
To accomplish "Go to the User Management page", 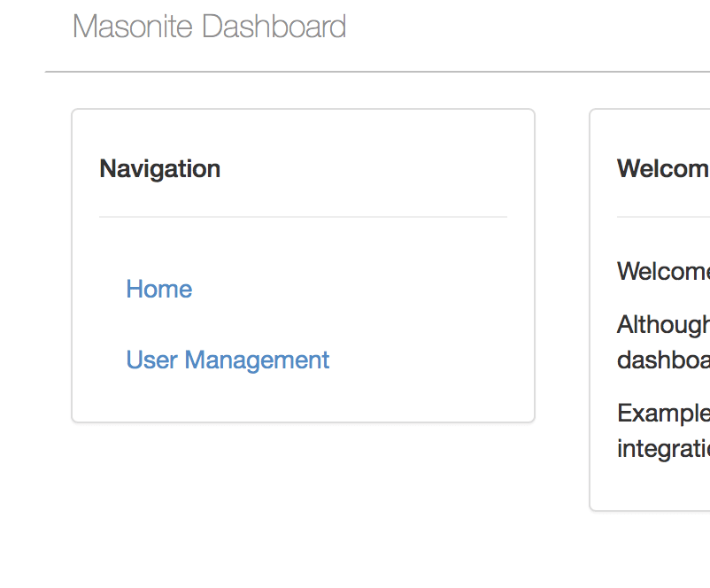I will pos(228,360).
